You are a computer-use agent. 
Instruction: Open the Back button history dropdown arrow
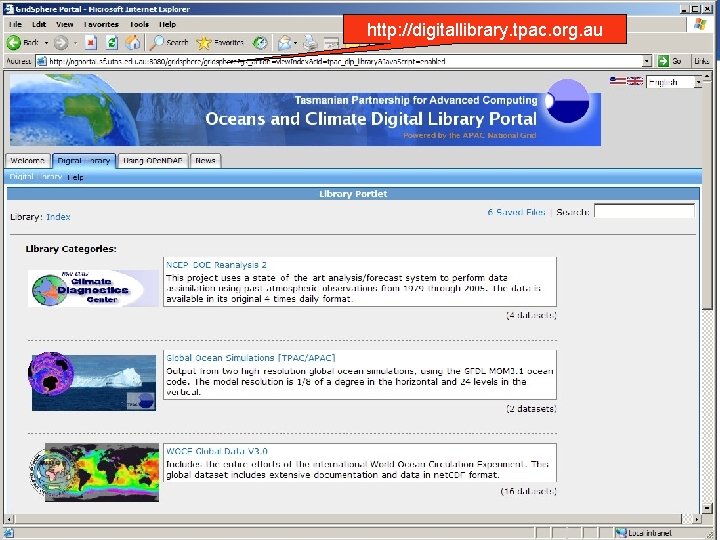pos(46,43)
